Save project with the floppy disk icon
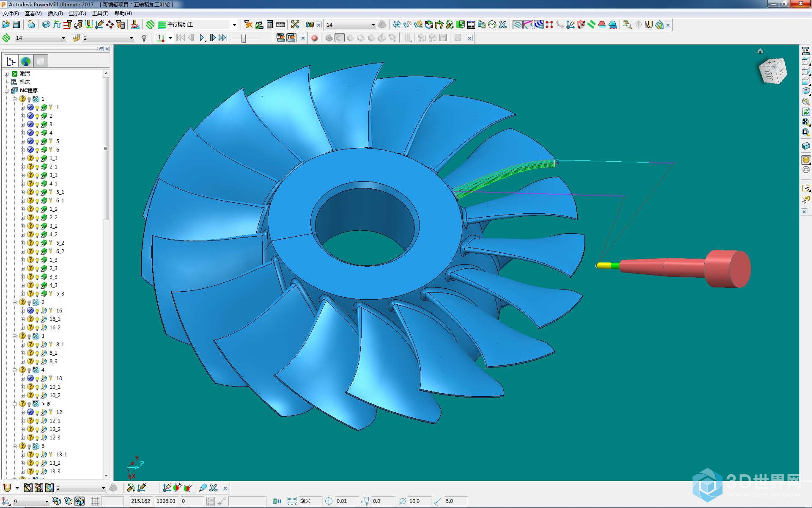This screenshot has width=812, height=508. (16, 25)
